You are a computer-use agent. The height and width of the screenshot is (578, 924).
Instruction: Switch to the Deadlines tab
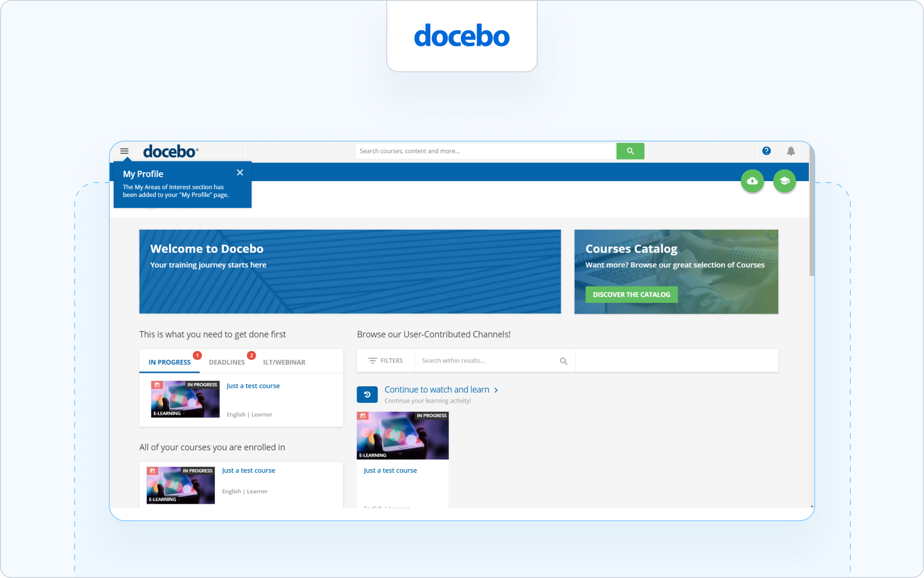click(227, 362)
